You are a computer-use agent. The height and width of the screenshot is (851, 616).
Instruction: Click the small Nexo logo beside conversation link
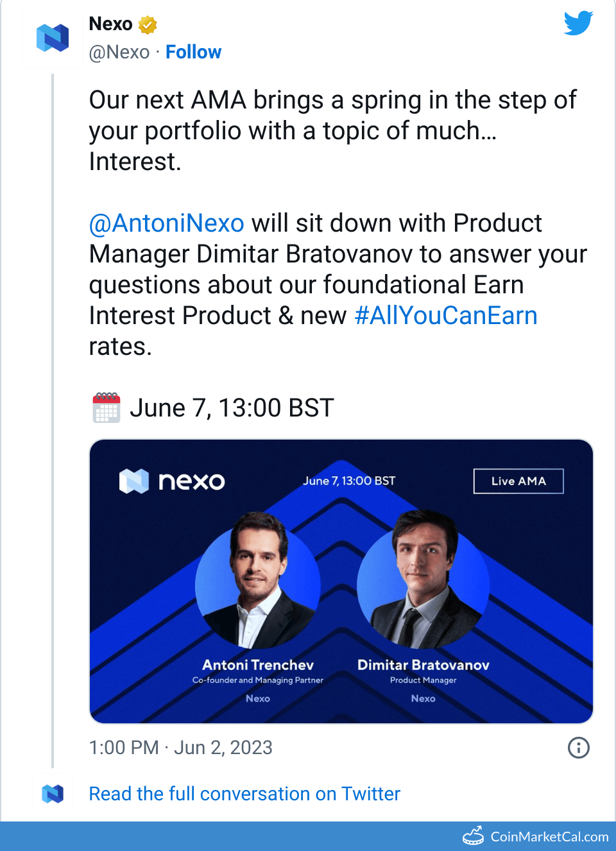pos(53,794)
